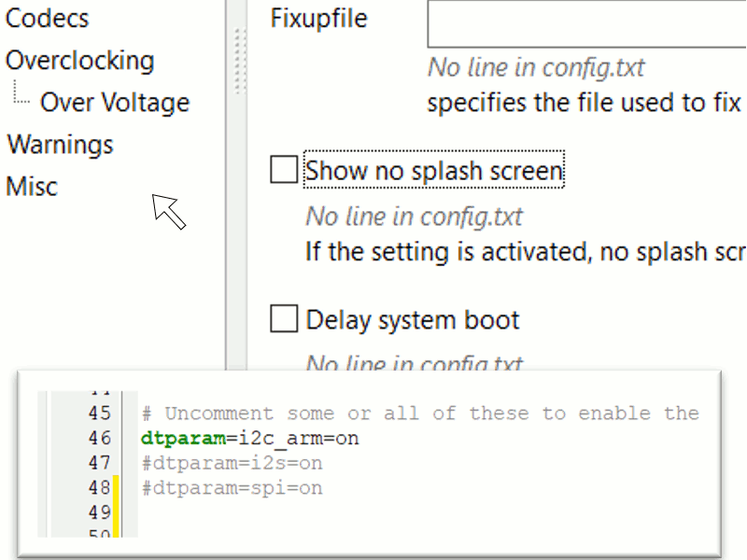Image resolution: width=747 pixels, height=560 pixels.
Task: Open the Overclocking section
Action: point(80,60)
